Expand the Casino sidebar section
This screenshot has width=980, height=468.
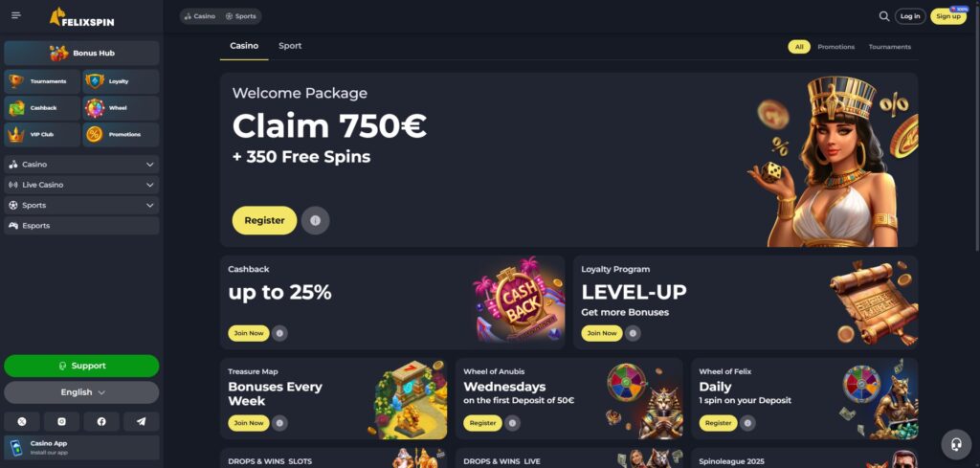point(81,165)
